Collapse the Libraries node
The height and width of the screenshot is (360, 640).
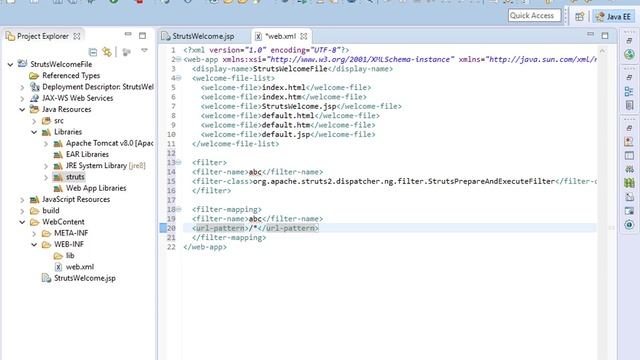[34, 132]
